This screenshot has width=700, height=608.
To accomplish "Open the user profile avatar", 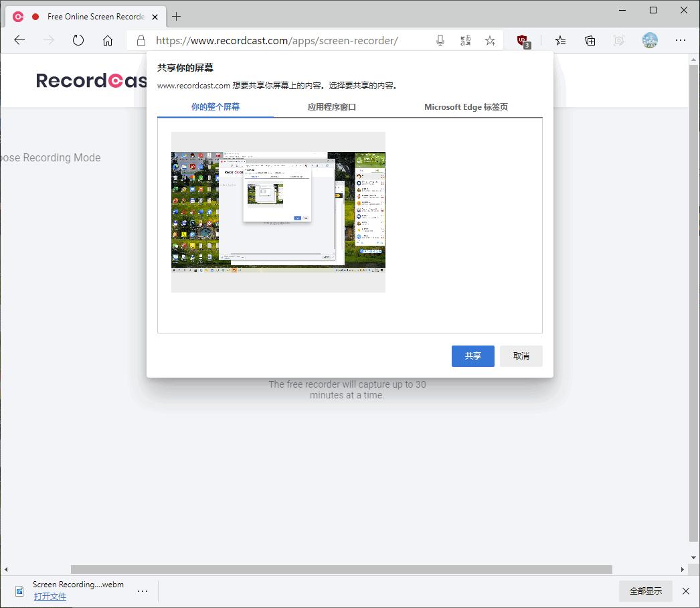I will (650, 40).
